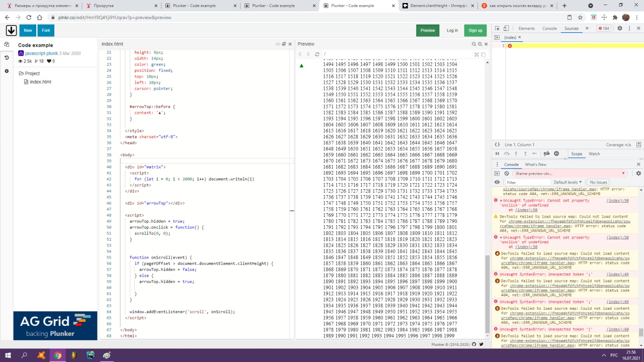The image size is (644, 362).
Task: Click the console Filter input
Action: 528,183
